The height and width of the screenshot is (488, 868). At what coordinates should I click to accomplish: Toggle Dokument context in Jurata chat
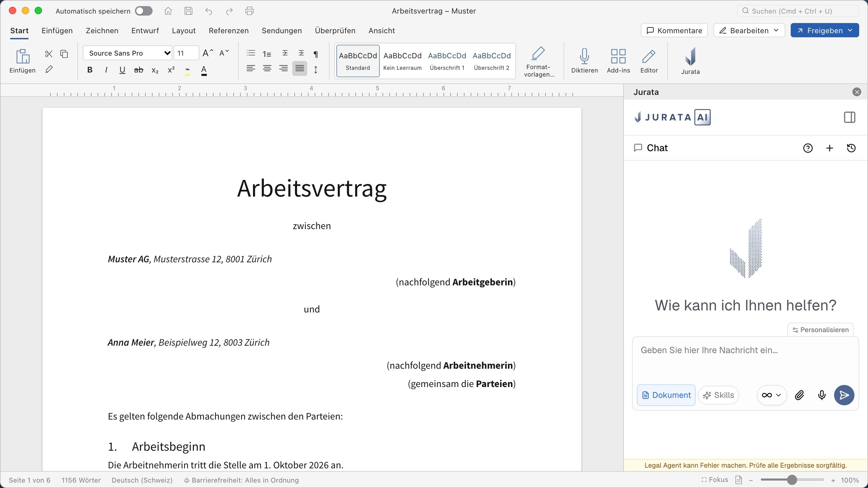click(666, 395)
